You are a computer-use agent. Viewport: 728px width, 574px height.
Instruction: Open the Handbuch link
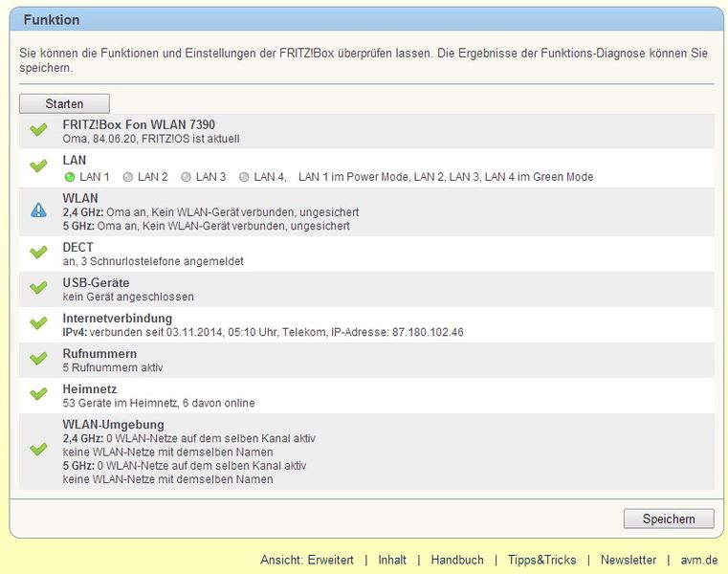(457, 560)
